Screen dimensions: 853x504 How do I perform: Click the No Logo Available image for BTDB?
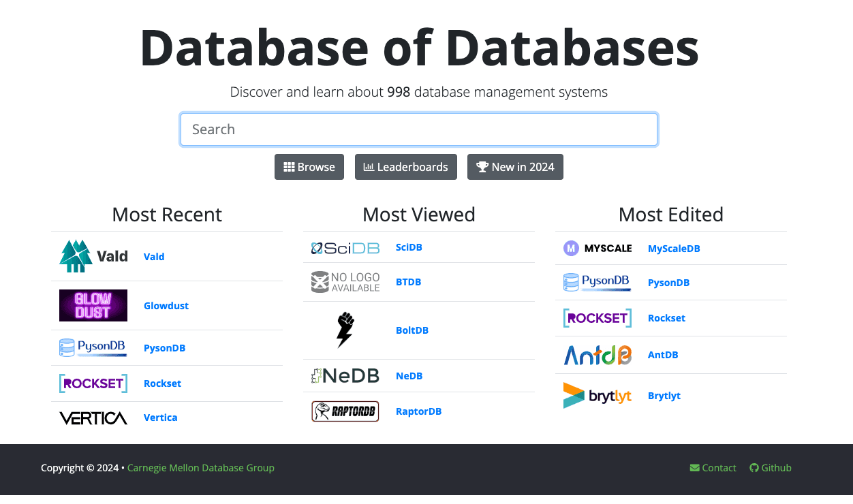(x=345, y=282)
